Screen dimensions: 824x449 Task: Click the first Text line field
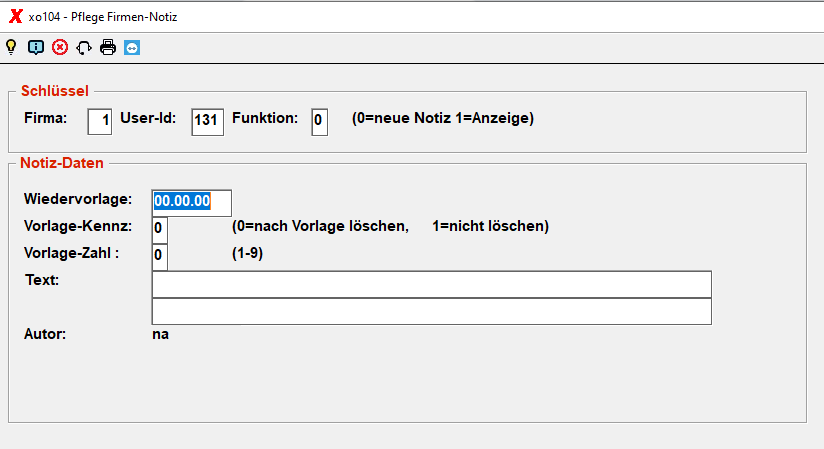(431, 284)
